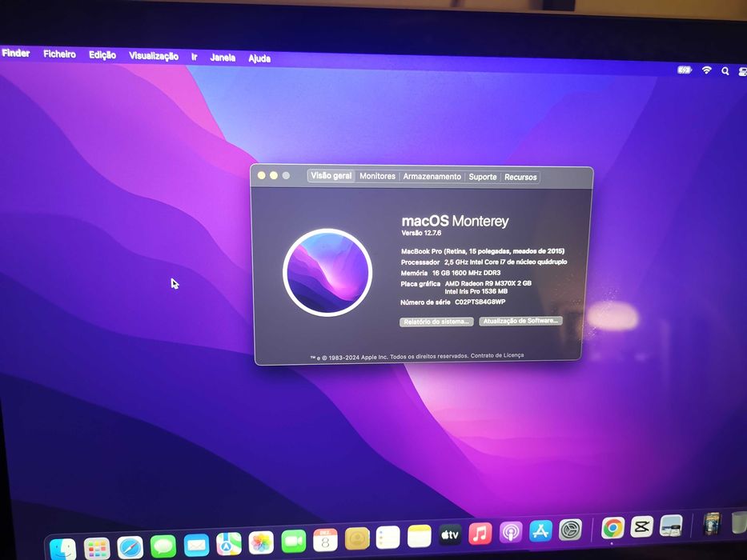The image size is (747, 560).
Task: Click Atualização de Software button
Action: (520, 321)
